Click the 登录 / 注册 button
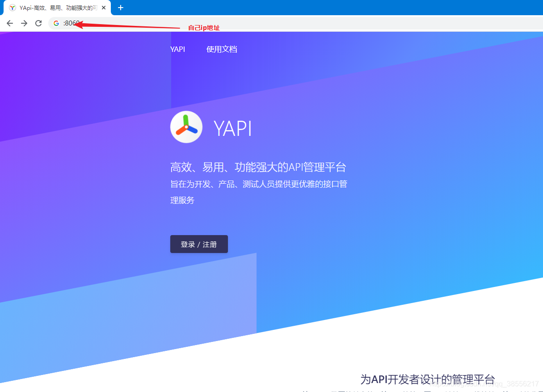 (x=199, y=244)
